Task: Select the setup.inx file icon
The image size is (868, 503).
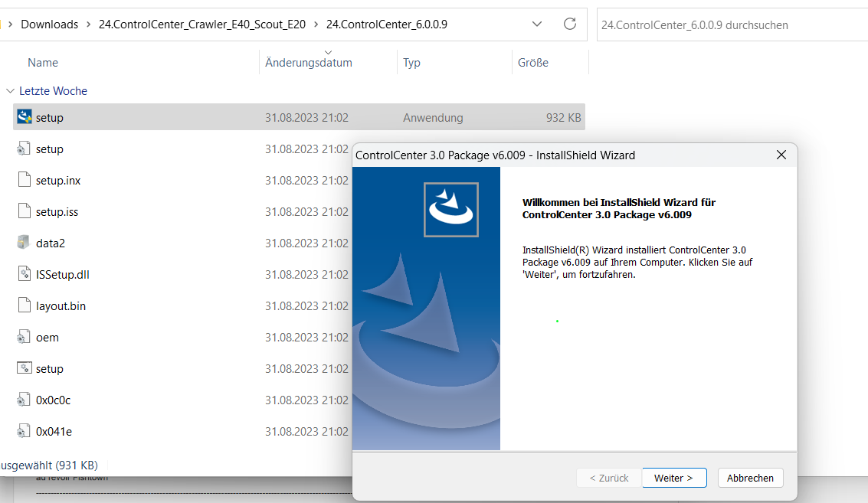Action: point(24,180)
